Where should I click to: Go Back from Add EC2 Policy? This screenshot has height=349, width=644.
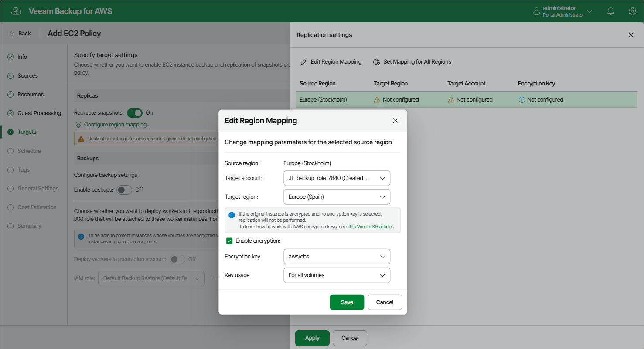20,34
